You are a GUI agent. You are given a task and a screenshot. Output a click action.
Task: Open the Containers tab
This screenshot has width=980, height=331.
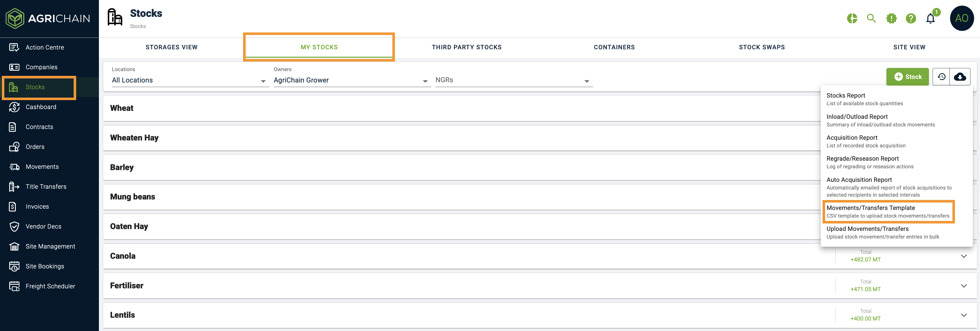(x=614, y=47)
